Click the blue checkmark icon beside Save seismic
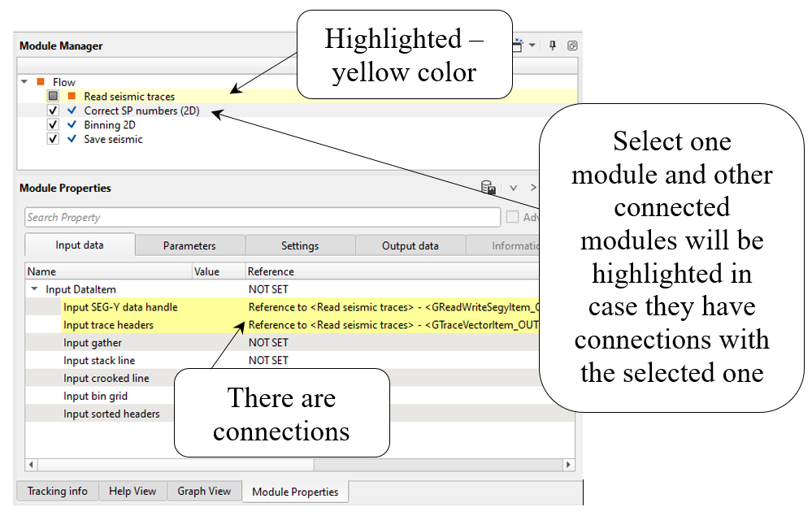Viewport: 812px width, 516px height. [x=72, y=139]
